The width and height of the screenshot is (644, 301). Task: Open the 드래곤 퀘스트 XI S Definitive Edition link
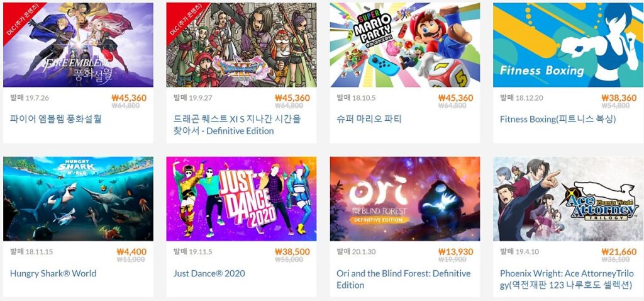pyautogui.click(x=237, y=125)
